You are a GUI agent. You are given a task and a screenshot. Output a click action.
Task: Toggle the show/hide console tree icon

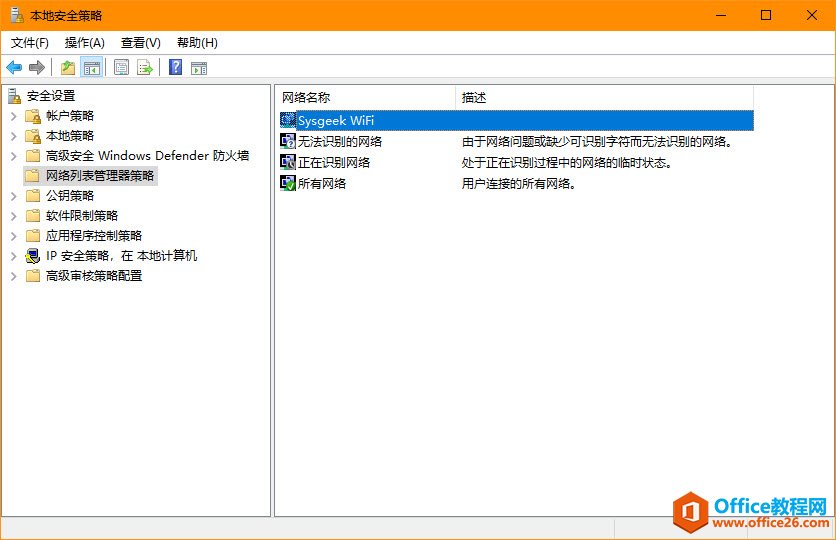[x=92, y=68]
